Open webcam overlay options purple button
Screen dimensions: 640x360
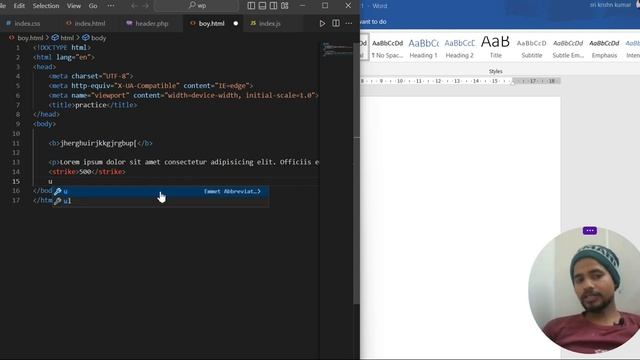589,231
